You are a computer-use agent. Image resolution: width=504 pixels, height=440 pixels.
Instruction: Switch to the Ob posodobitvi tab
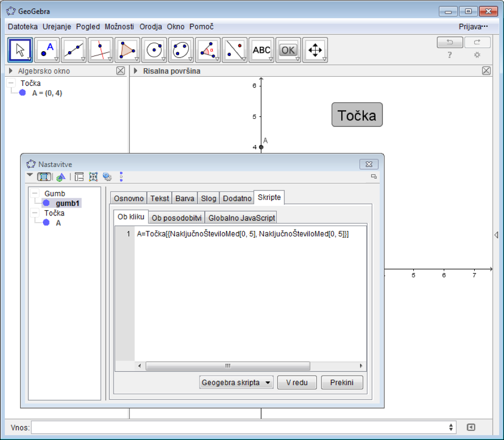[x=177, y=218]
